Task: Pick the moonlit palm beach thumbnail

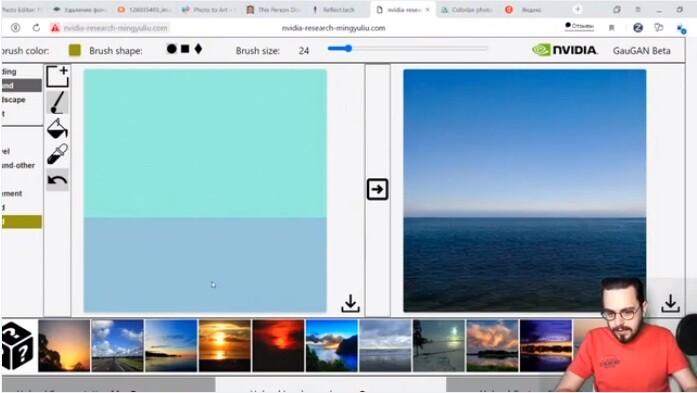Action: coord(438,345)
